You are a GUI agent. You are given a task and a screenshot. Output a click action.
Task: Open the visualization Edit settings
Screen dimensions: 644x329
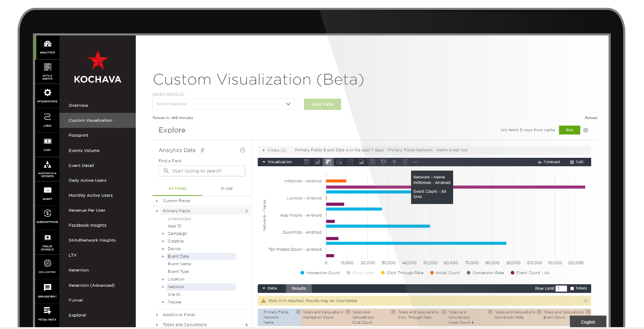point(577,162)
